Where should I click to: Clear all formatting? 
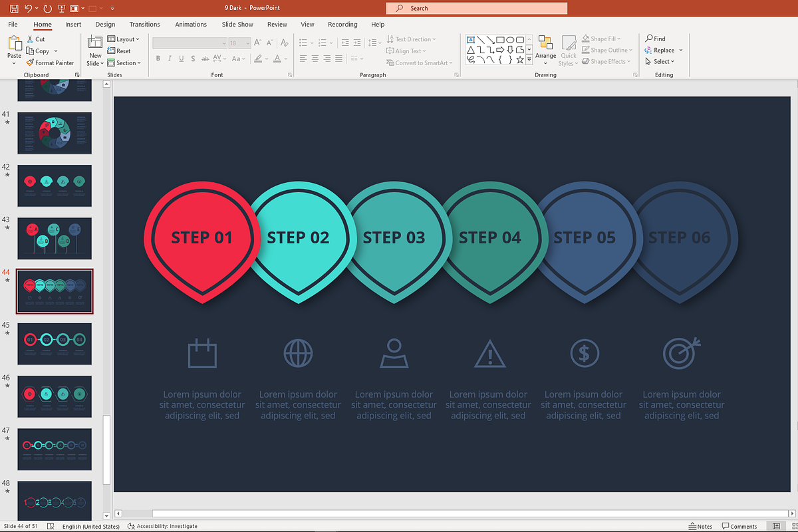click(285, 43)
